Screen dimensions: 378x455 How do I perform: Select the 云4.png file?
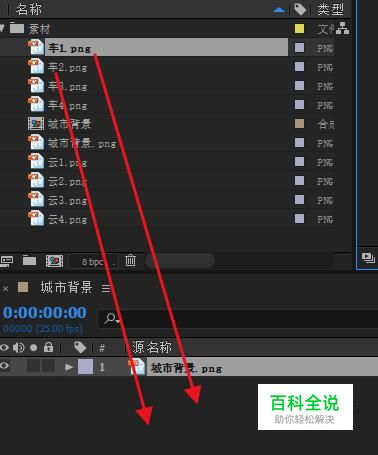[67, 219]
